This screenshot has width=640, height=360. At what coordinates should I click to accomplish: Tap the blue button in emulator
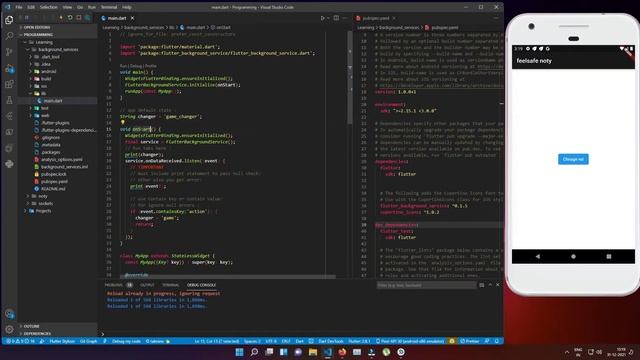pyautogui.click(x=573, y=159)
